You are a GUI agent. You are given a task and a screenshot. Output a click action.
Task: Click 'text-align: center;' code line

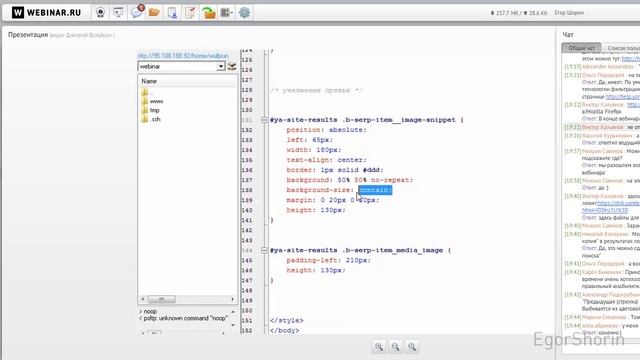[x=326, y=160]
